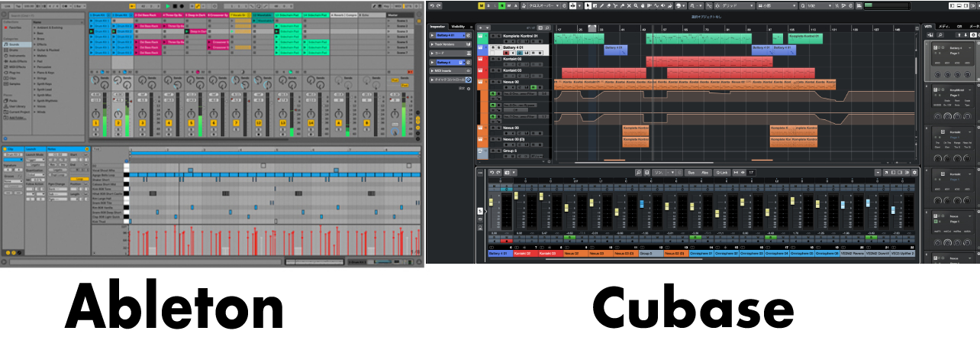This screenshot has height=347, width=980.
Task: Click the Q-Link button in Cubase mixer
Action: 722,173
